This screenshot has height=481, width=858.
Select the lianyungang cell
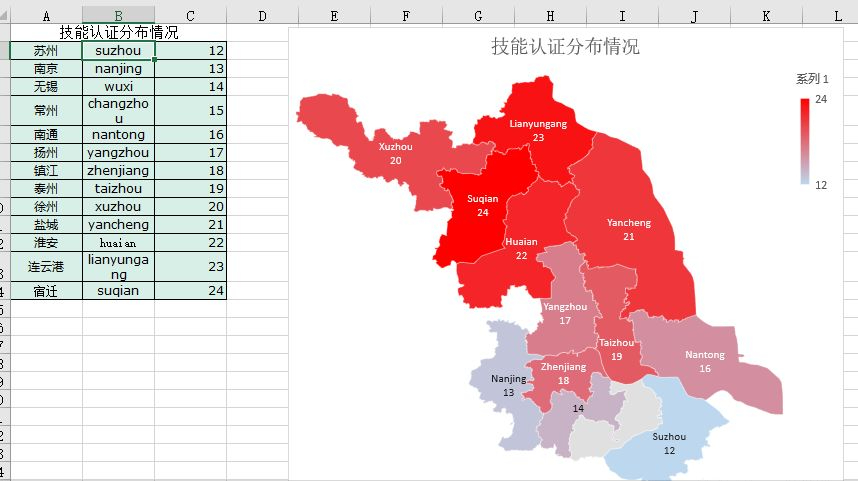click(118, 266)
